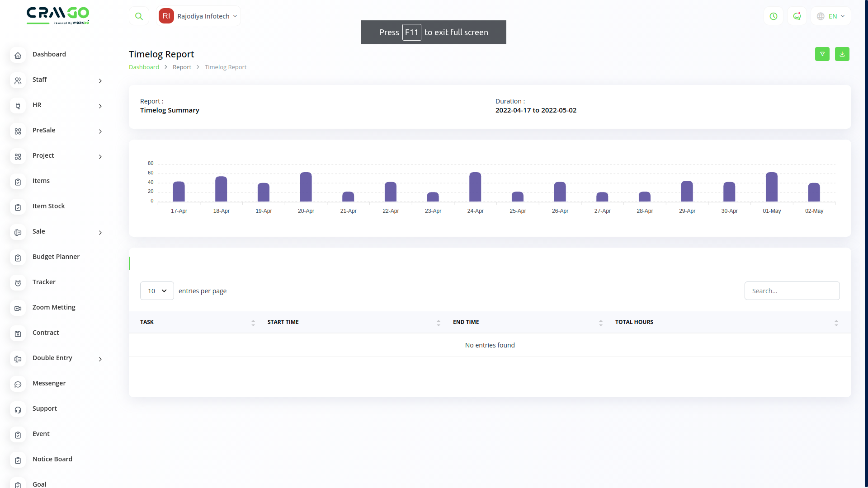
Task: Sort table by Task column
Action: [253, 323]
